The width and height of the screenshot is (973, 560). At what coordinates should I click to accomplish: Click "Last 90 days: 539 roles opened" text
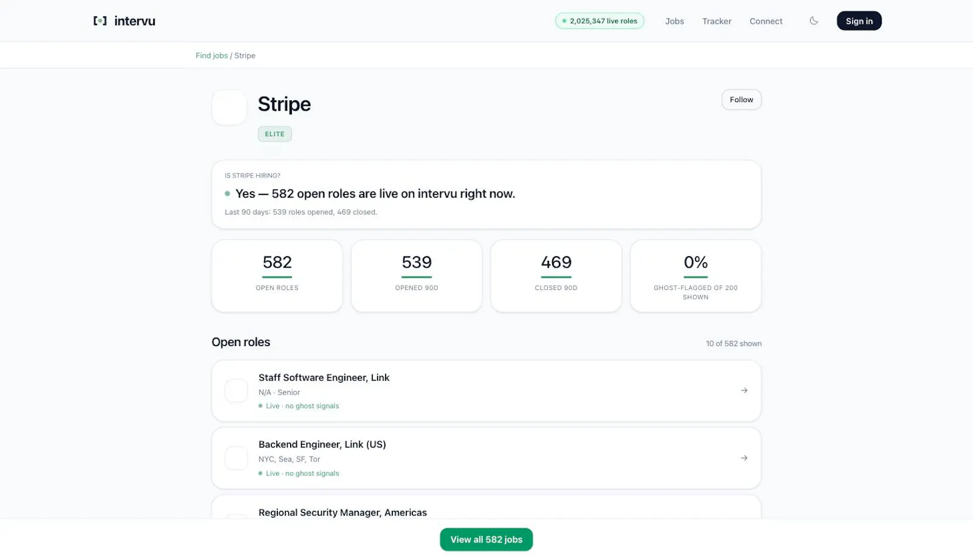pyautogui.click(x=301, y=212)
